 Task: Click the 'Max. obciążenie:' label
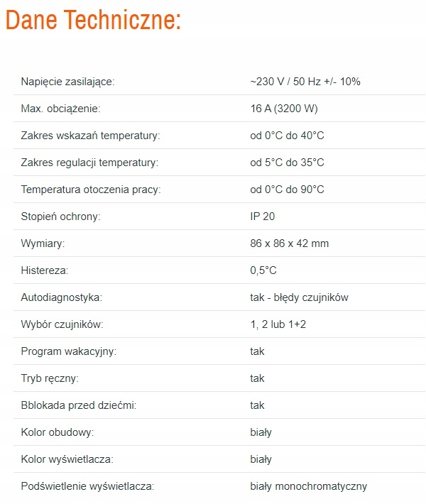click(60, 109)
